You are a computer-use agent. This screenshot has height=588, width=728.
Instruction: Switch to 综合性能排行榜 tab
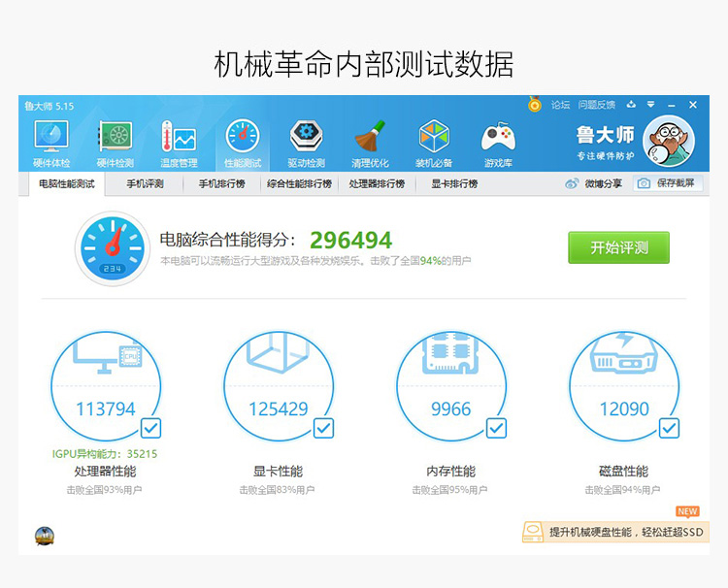[300, 184]
